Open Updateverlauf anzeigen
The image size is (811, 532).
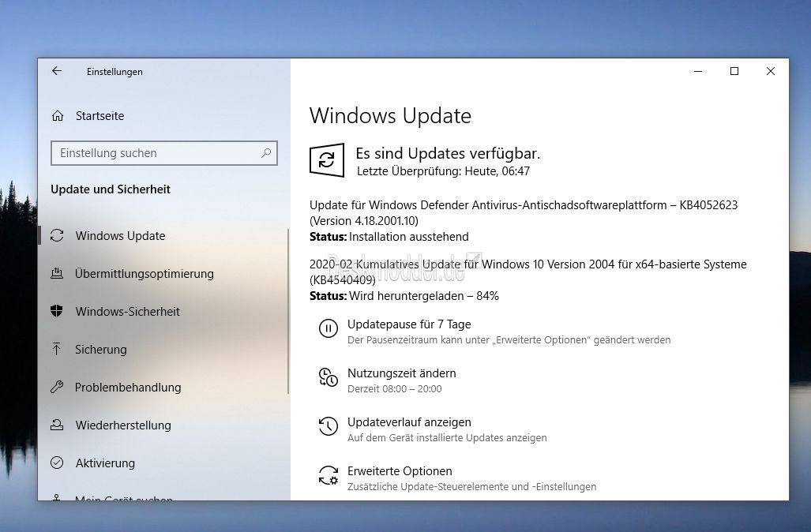409,422
